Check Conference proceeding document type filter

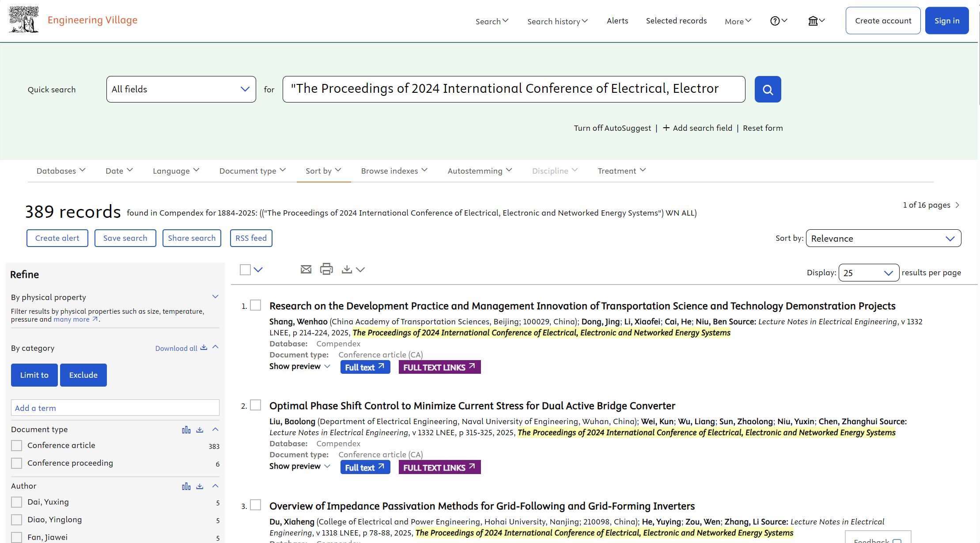17,463
